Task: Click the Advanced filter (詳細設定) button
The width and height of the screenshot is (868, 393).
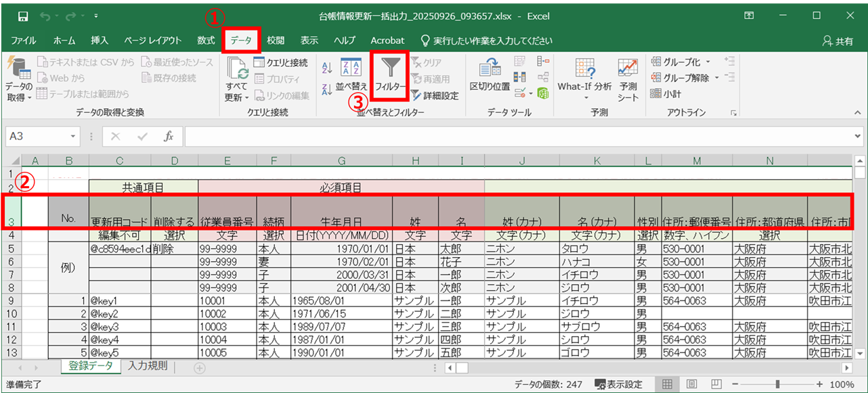Action: (434, 95)
